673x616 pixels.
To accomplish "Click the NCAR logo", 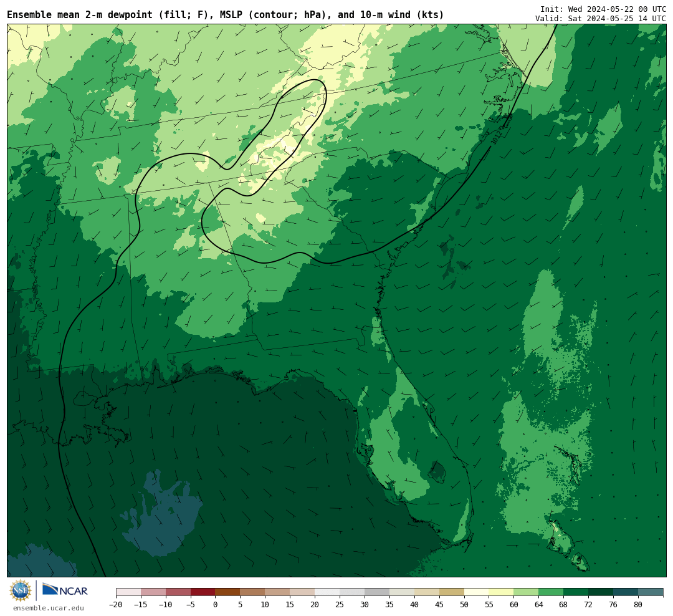I will [65, 590].
